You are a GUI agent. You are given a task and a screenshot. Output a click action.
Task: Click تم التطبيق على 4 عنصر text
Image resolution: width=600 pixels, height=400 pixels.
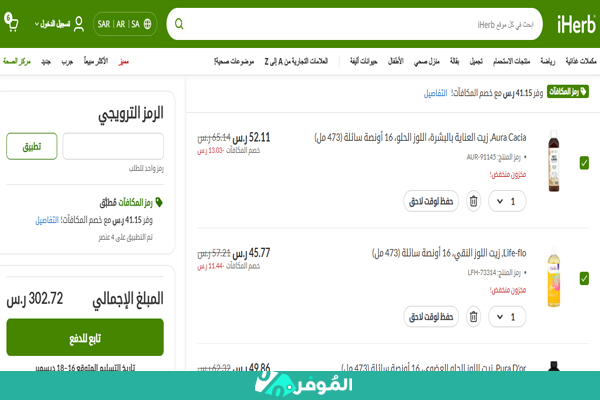pos(126,237)
